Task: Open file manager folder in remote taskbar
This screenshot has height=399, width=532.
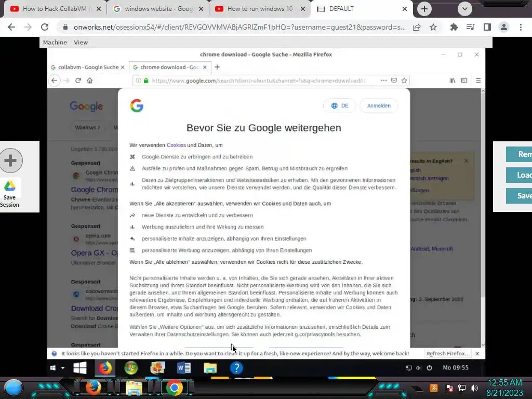Action: click(x=210, y=368)
